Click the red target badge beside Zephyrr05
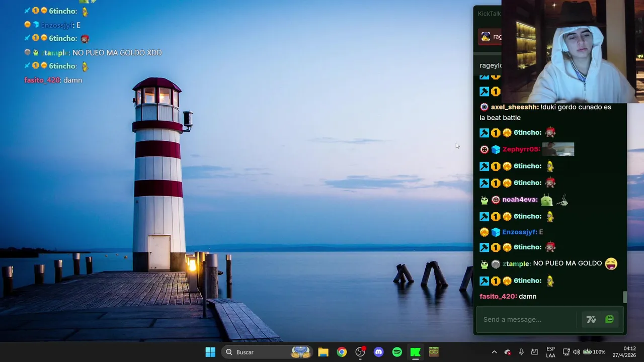 pyautogui.click(x=484, y=149)
